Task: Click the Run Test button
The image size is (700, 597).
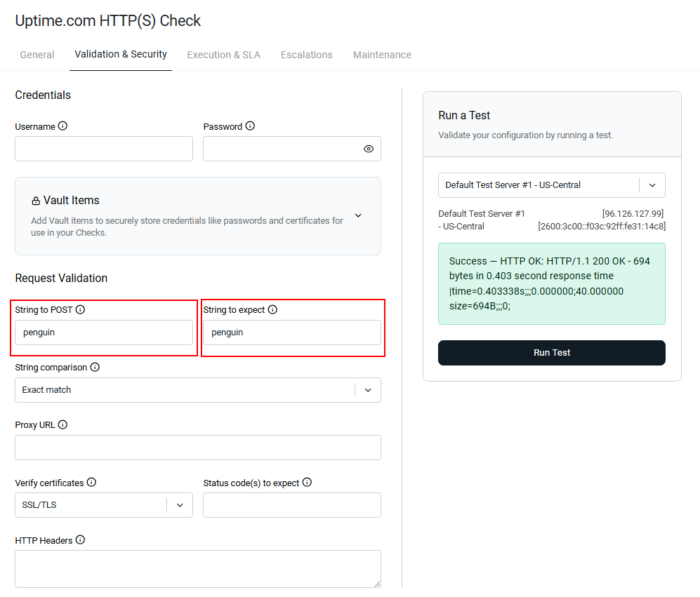Action: (x=551, y=353)
